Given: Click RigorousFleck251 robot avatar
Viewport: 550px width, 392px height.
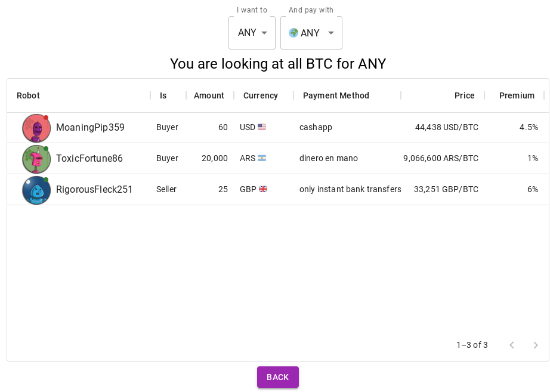Looking at the screenshot, I should point(36,190).
